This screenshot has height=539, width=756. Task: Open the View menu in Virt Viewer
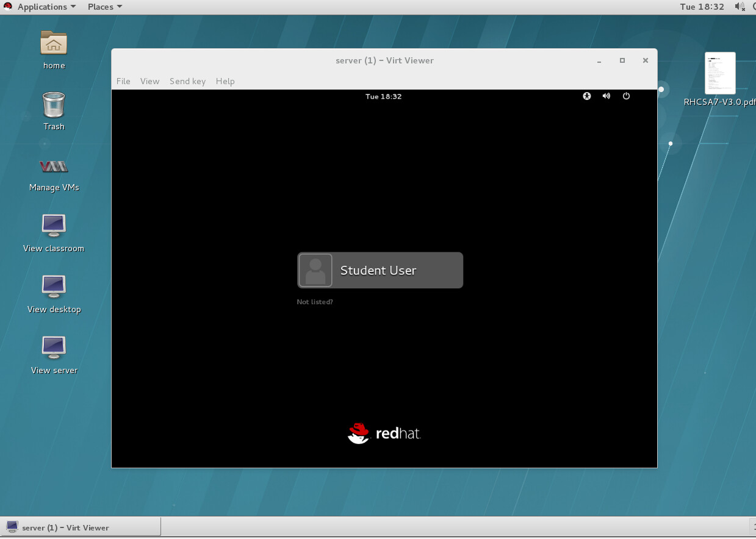tap(149, 81)
